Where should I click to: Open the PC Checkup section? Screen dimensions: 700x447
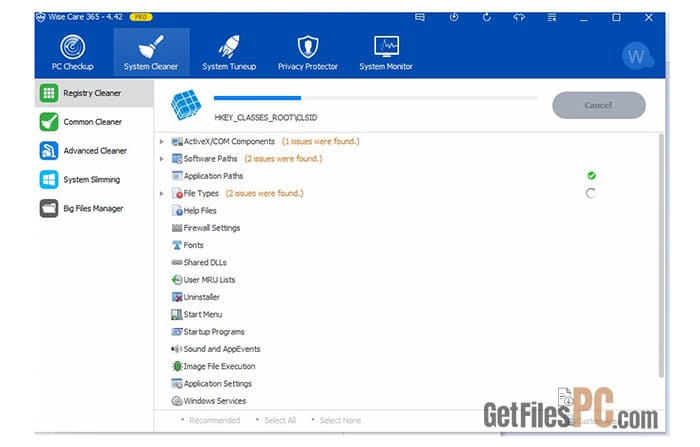pos(72,53)
